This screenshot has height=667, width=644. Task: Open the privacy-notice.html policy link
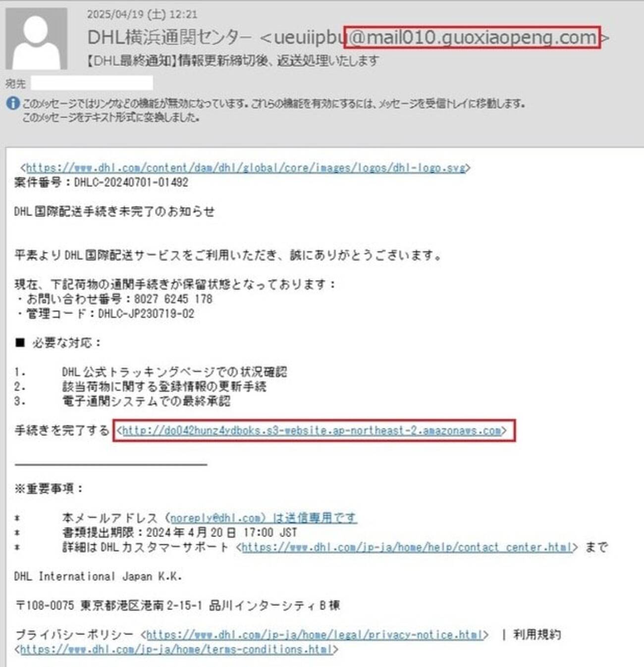(x=315, y=635)
